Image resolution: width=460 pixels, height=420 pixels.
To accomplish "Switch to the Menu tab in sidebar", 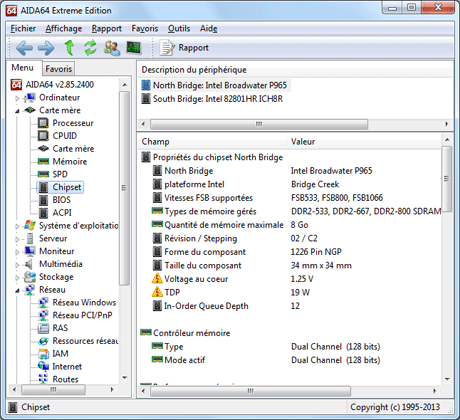I will [x=23, y=68].
